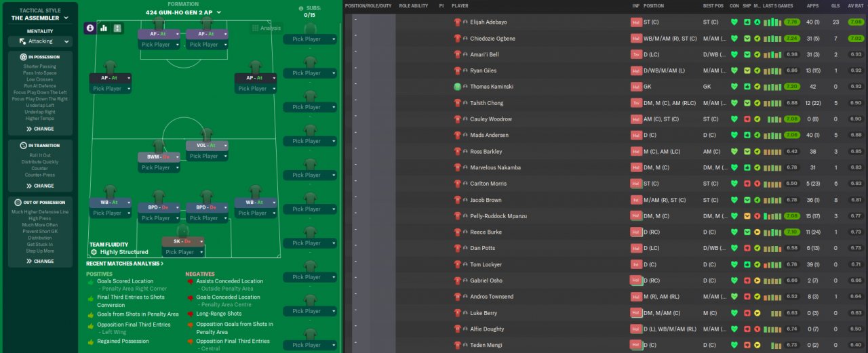Open the bar chart analysis view icon
Viewport: 868px width, 353px height.
pos(104,28)
